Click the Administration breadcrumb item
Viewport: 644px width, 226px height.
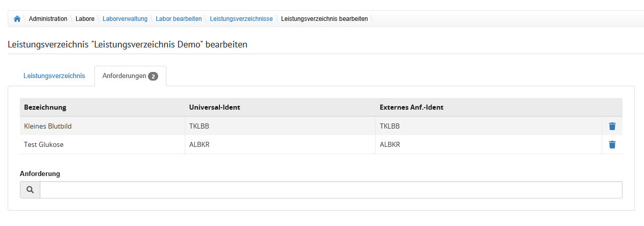(48, 19)
